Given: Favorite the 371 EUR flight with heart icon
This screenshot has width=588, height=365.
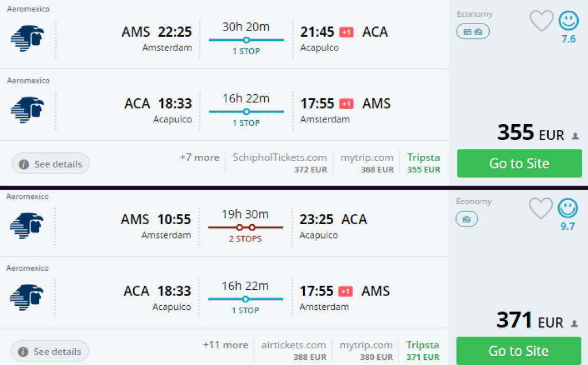Looking at the screenshot, I should pos(540,208).
